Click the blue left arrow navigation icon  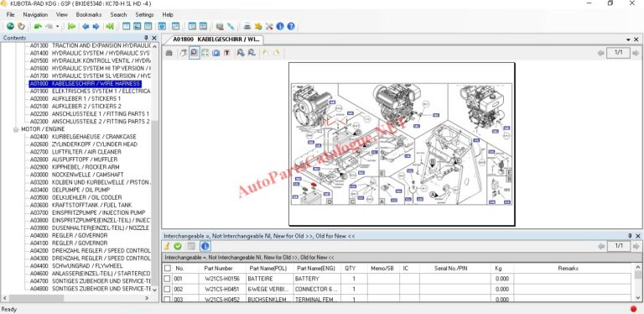click(86, 26)
